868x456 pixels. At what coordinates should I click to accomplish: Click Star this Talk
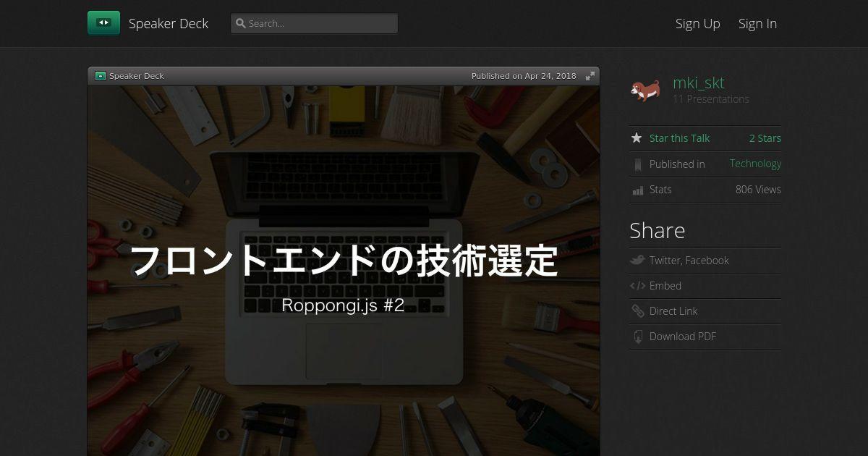[679, 138]
